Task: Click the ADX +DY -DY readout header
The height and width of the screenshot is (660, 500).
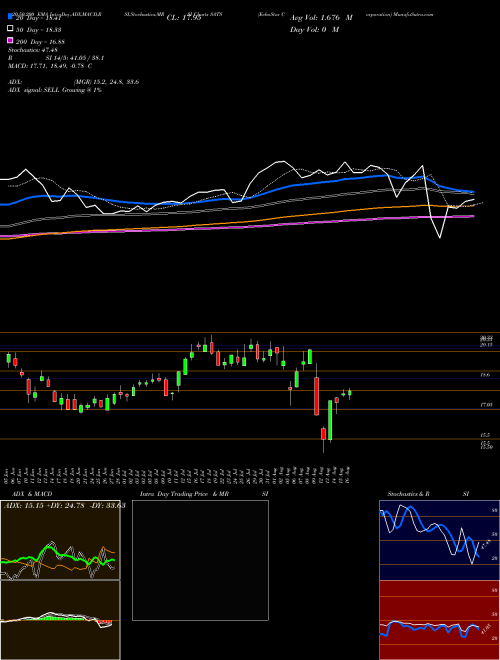Action: (64, 506)
